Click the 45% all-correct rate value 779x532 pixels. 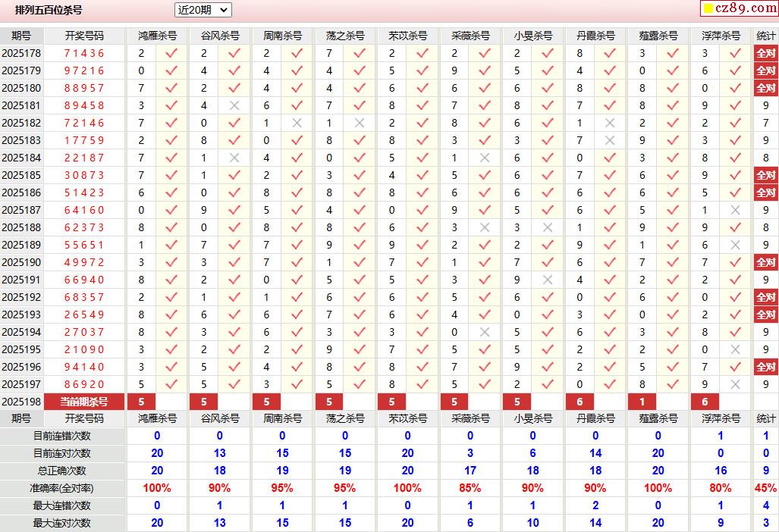765,488
